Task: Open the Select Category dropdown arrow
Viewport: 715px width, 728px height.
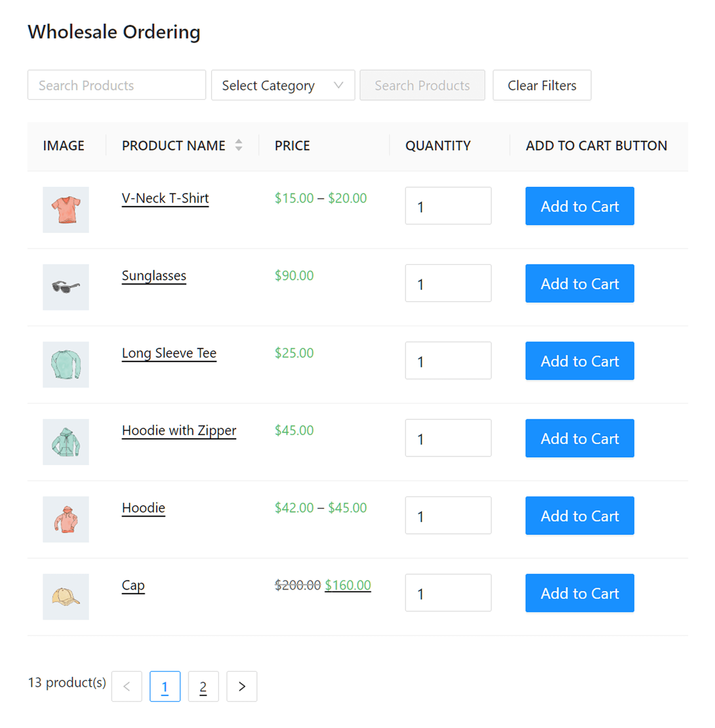Action: click(339, 85)
